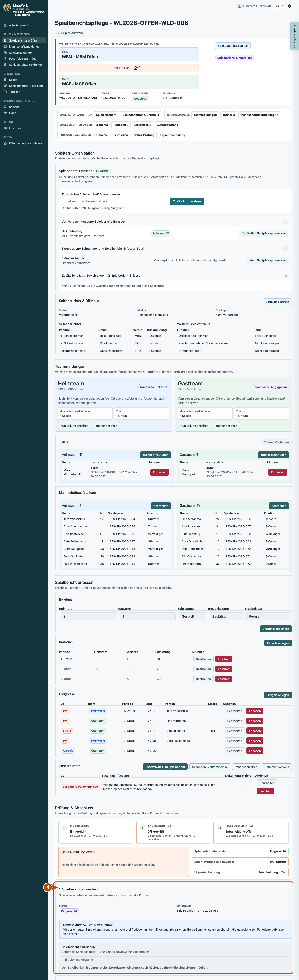Click the Heimtore input field
The width and height of the screenshot is (299, 980).
[89, 616]
